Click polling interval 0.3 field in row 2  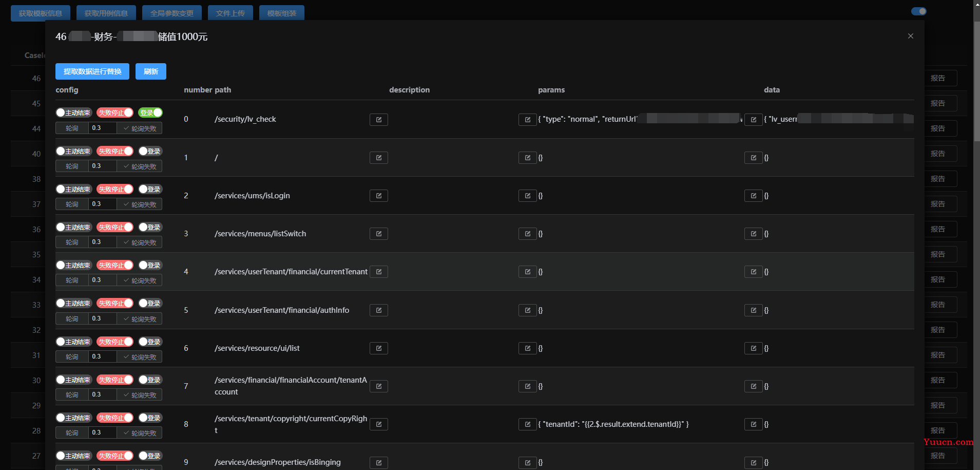(x=103, y=204)
